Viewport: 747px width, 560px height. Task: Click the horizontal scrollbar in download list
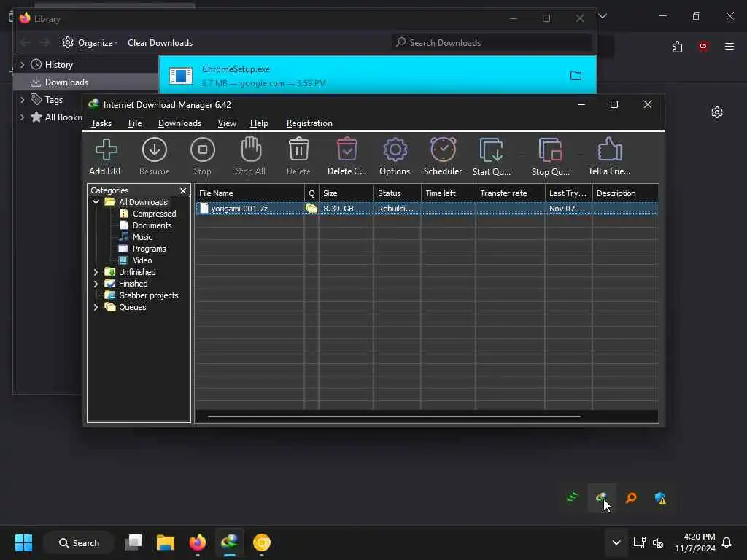click(394, 416)
